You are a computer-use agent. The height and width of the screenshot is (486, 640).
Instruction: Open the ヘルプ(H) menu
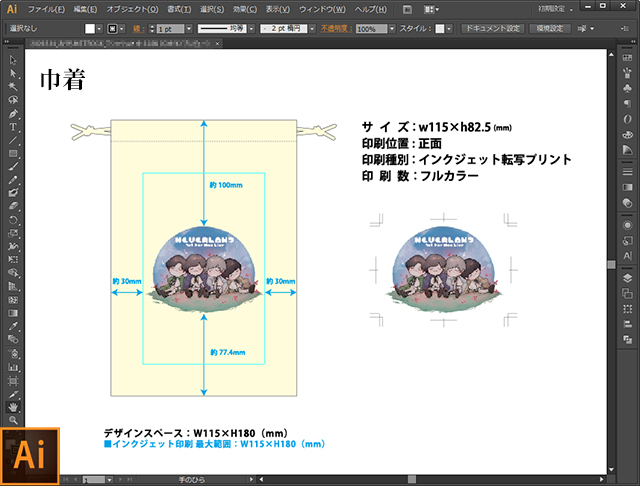point(371,9)
